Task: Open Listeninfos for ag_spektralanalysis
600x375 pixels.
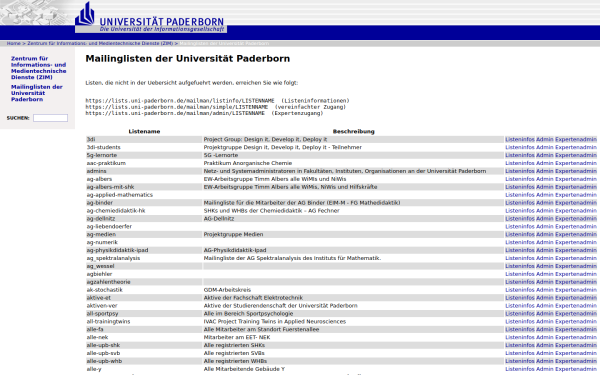Action: tap(520, 258)
